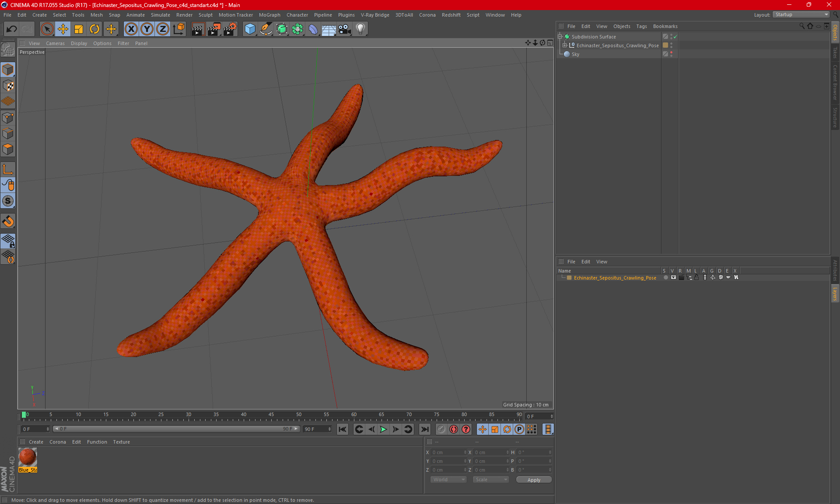Click the Corona tab in material editor
Screen dimensions: 840x504
pos(58,441)
